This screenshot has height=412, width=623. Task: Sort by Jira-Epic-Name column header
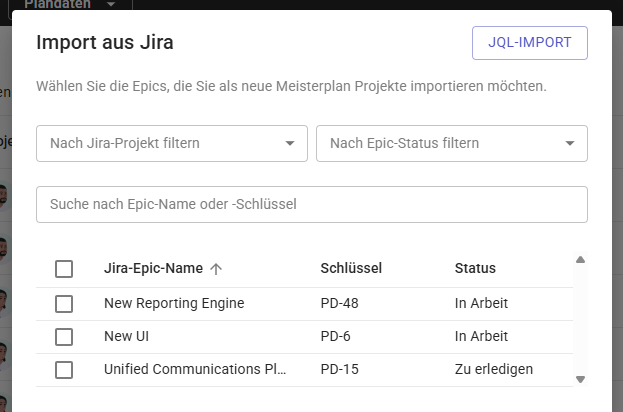(x=153, y=268)
